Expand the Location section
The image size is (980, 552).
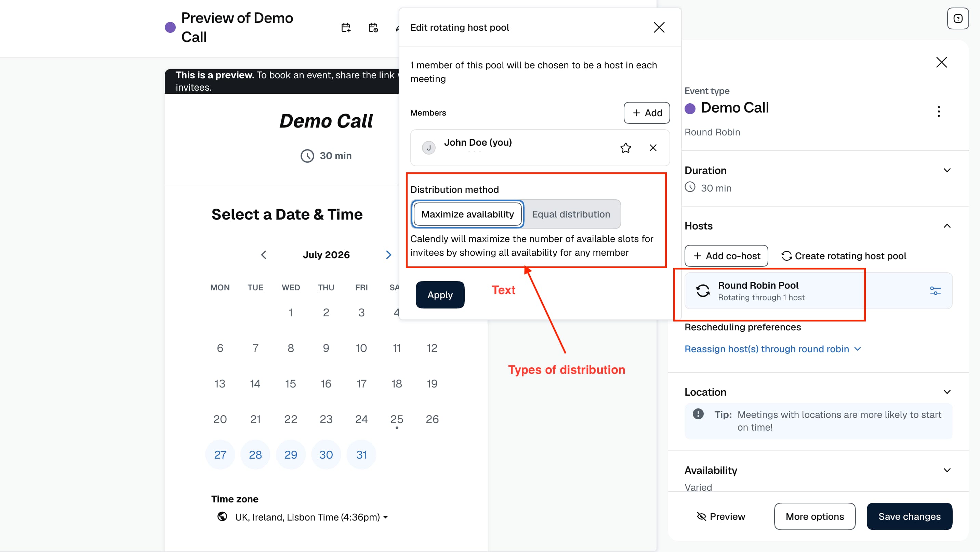(947, 392)
